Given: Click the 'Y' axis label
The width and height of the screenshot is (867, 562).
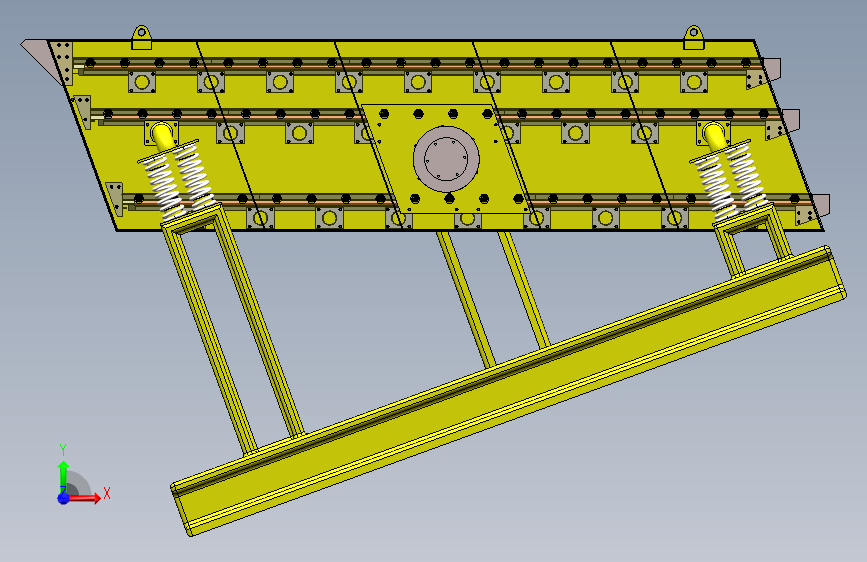Looking at the screenshot, I should [63, 450].
